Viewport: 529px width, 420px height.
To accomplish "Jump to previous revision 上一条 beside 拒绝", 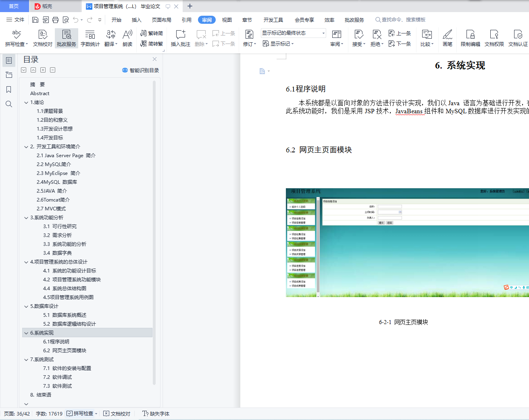I will [x=400, y=33].
